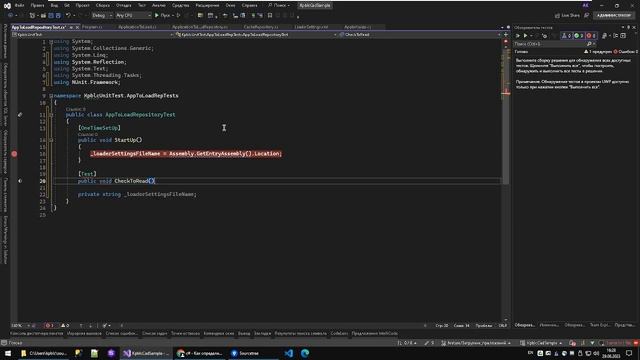This screenshot has width=640, height=360.
Task: Click the предупреждение warning count link
Action: coord(598,52)
